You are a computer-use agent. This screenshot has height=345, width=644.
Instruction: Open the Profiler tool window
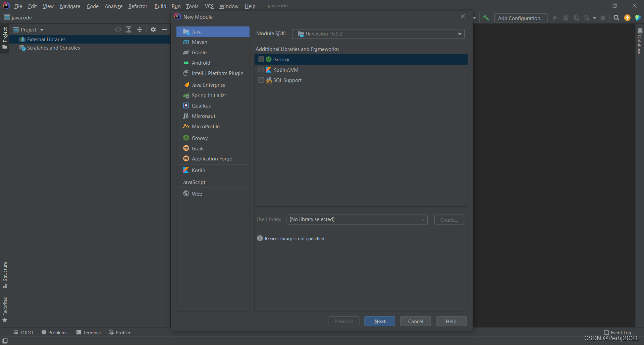coord(120,332)
